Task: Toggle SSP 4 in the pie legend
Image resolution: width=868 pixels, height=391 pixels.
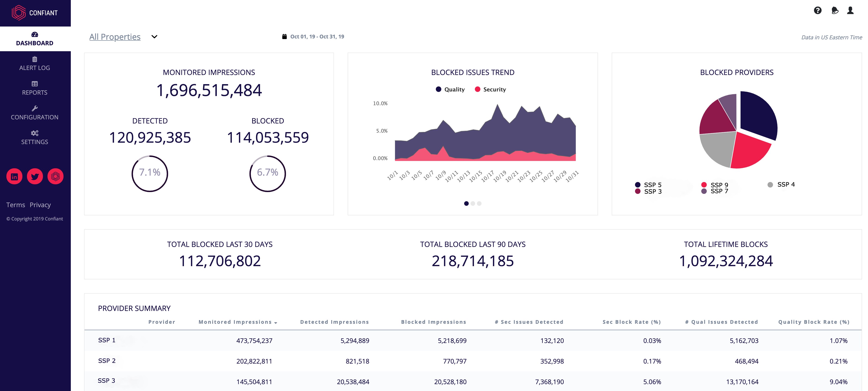Action: [x=781, y=185]
